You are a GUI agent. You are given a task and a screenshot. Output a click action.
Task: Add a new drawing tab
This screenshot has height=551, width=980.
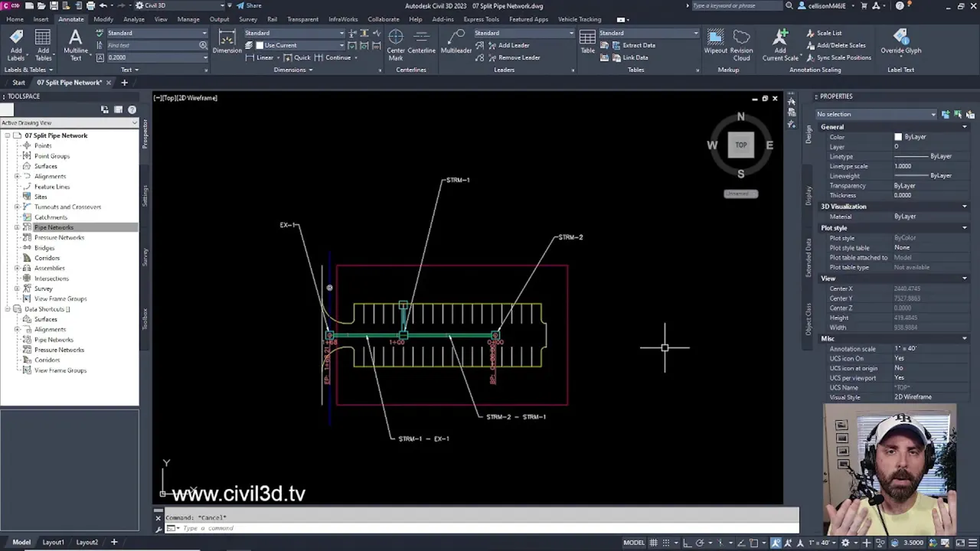click(124, 83)
